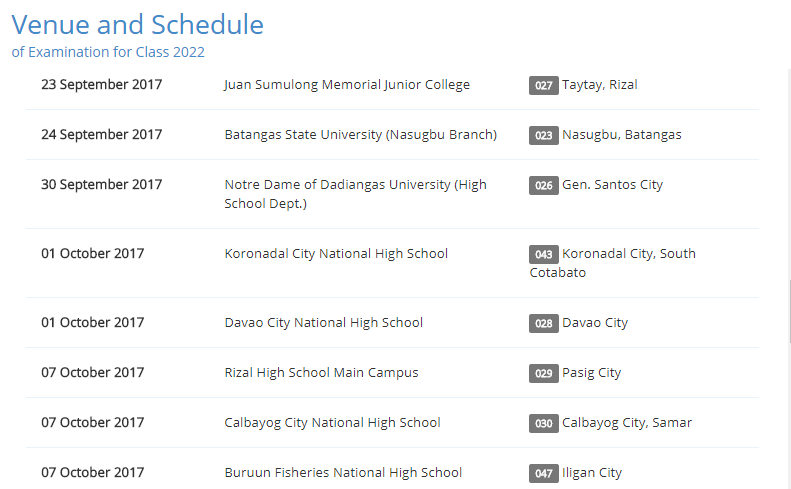
Task: Click the 047 code badge
Action: click(543, 473)
